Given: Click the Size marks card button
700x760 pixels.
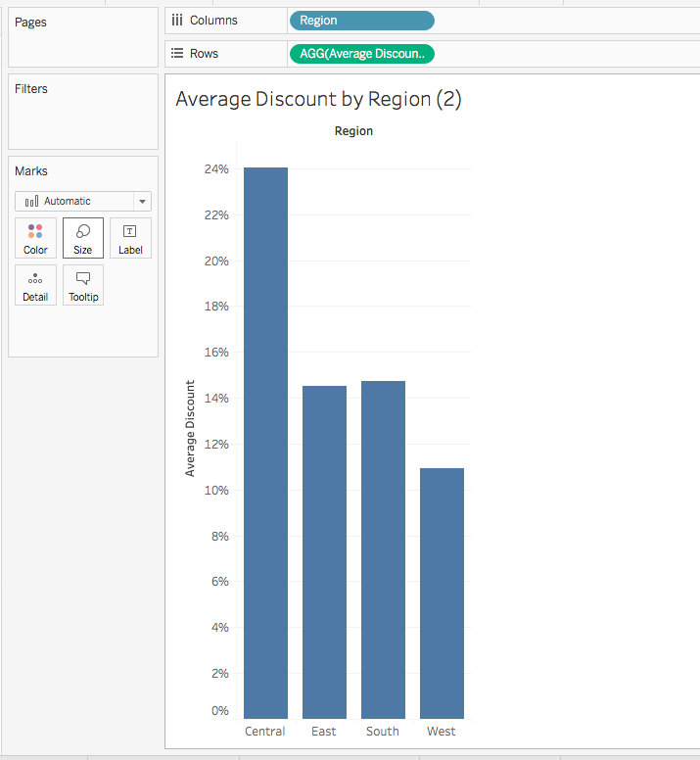Looking at the screenshot, I should point(83,238).
